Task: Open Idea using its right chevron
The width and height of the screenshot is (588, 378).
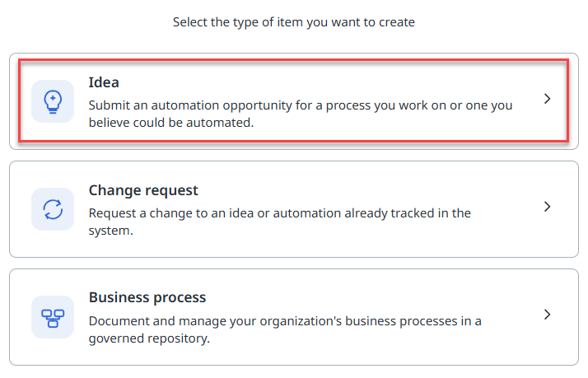Action: pos(547,99)
